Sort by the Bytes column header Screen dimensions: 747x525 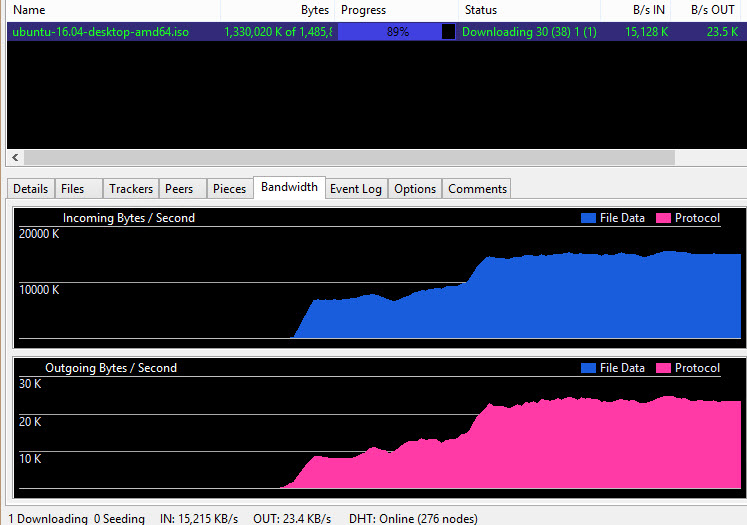click(278, 10)
